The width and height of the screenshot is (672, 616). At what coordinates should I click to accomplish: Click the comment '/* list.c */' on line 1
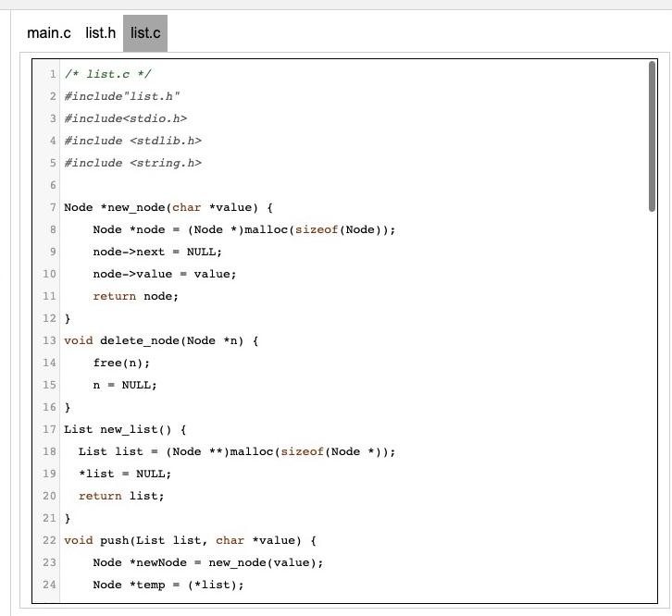(107, 74)
